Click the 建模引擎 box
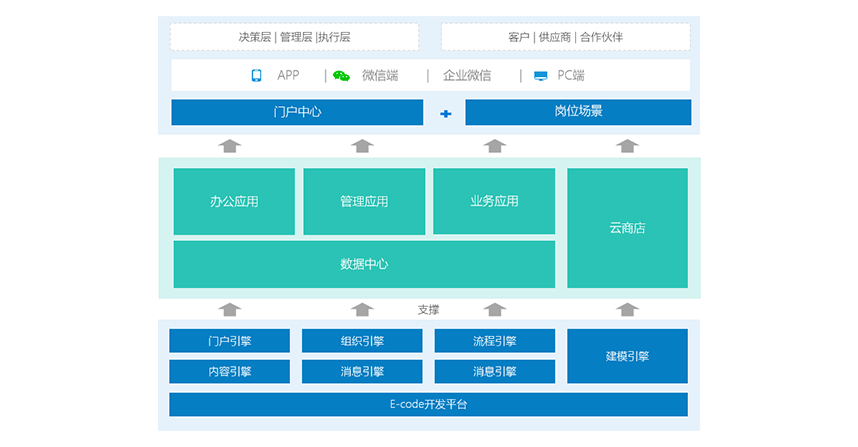Image resolution: width=858 pixels, height=447 pixels. pyautogui.click(x=627, y=356)
